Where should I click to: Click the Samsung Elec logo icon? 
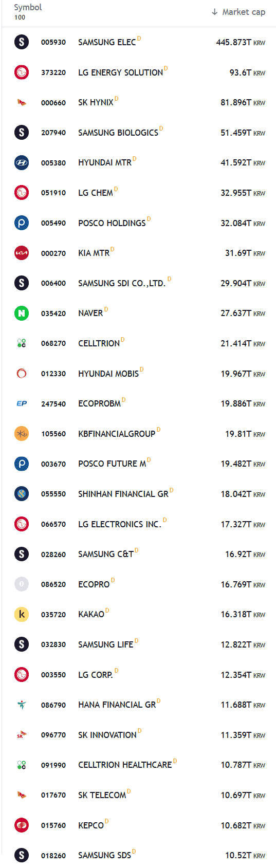pos(22,42)
